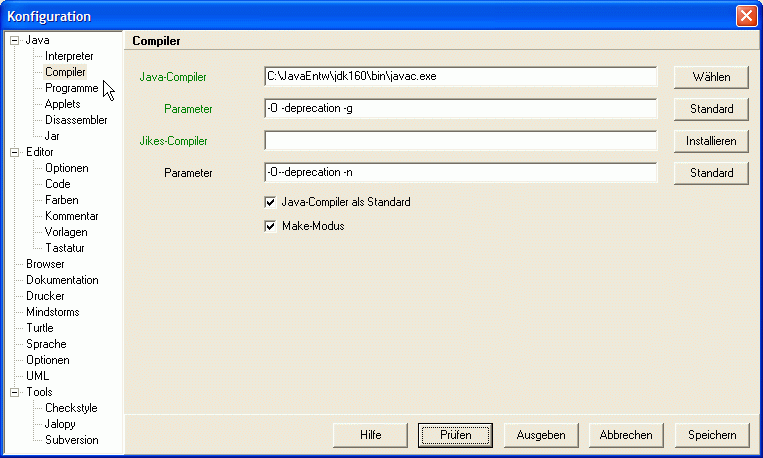Click the Ausgeben button
Viewport: 763px width, 458px height.
click(x=541, y=435)
